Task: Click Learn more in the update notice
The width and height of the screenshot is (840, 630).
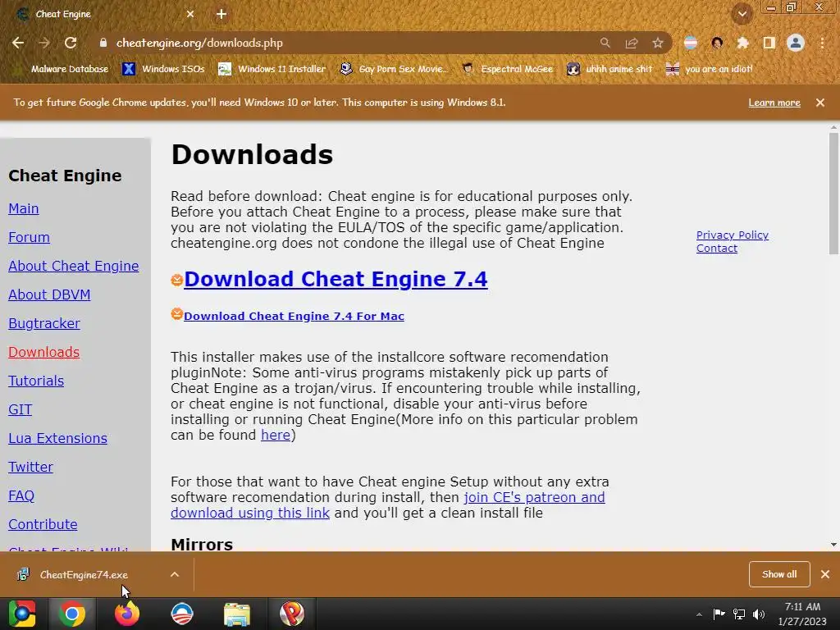Action: click(x=774, y=103)
